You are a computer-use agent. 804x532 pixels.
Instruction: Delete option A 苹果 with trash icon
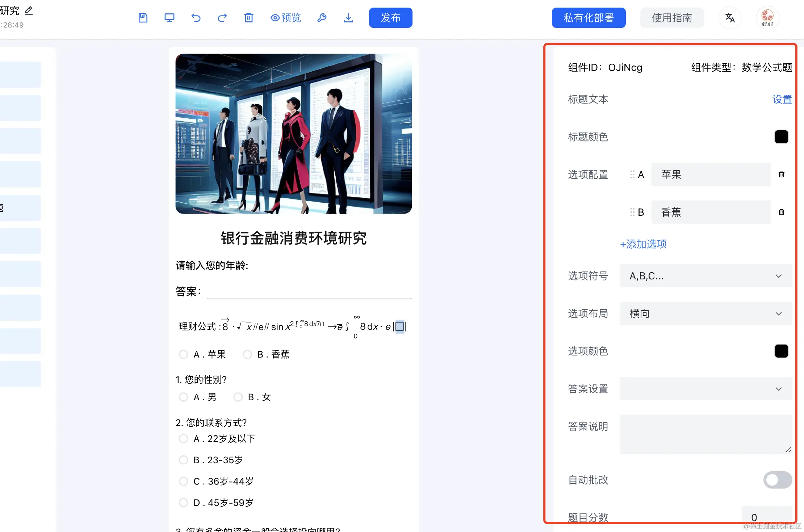click(782, 174)
